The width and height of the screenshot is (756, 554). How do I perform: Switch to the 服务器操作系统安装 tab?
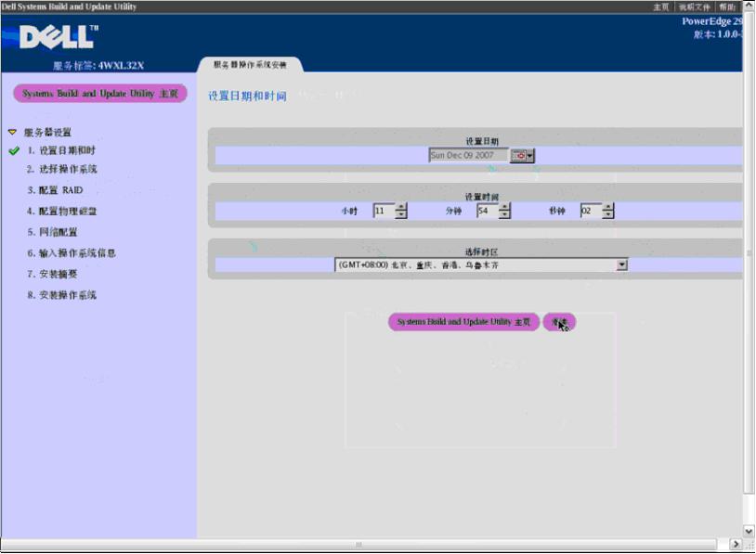[x=250, y=65]
